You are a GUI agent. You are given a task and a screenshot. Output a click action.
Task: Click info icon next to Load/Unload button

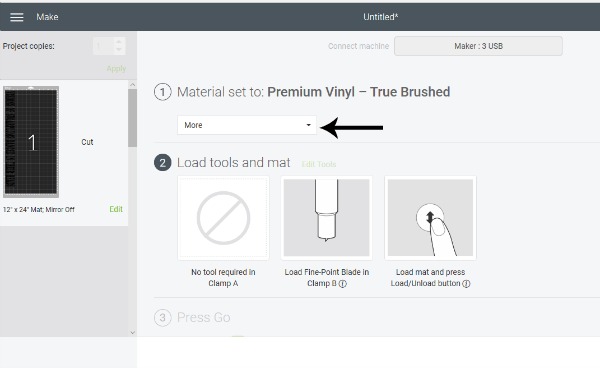pyautogui.click(x=466, y=284)
